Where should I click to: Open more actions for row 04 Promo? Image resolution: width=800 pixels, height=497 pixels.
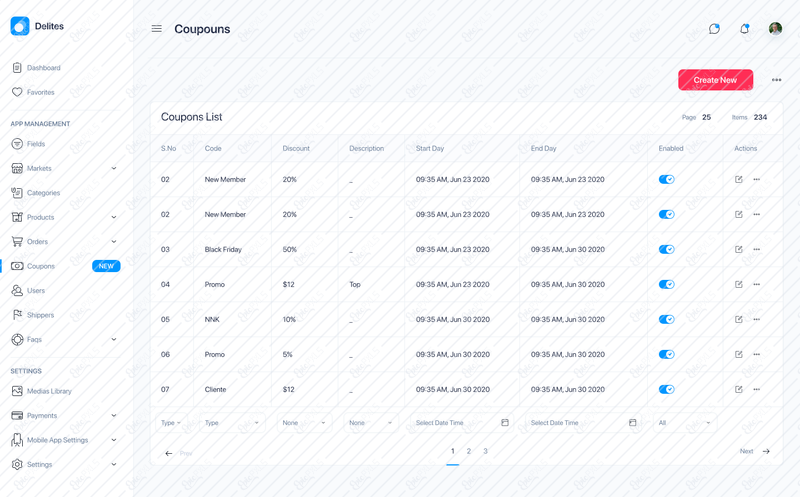(x=757, y=284)
